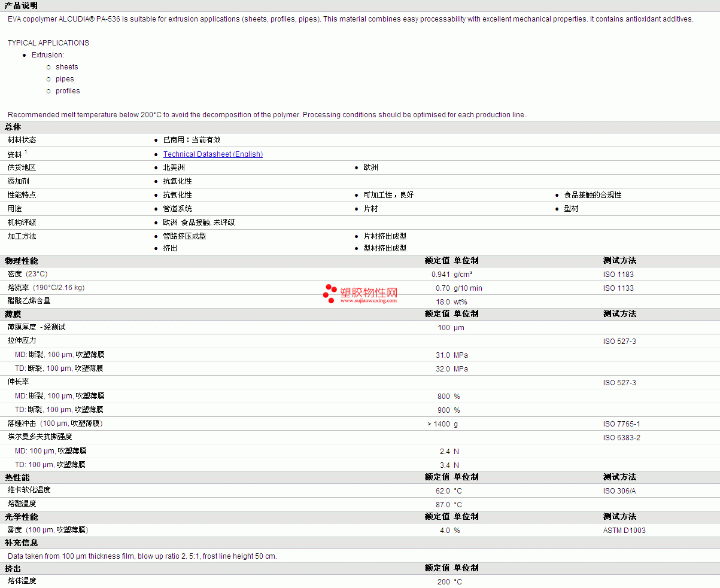Click the 北美洲 supply region entry
The image size is (720, 588).
tap(174, 167)
